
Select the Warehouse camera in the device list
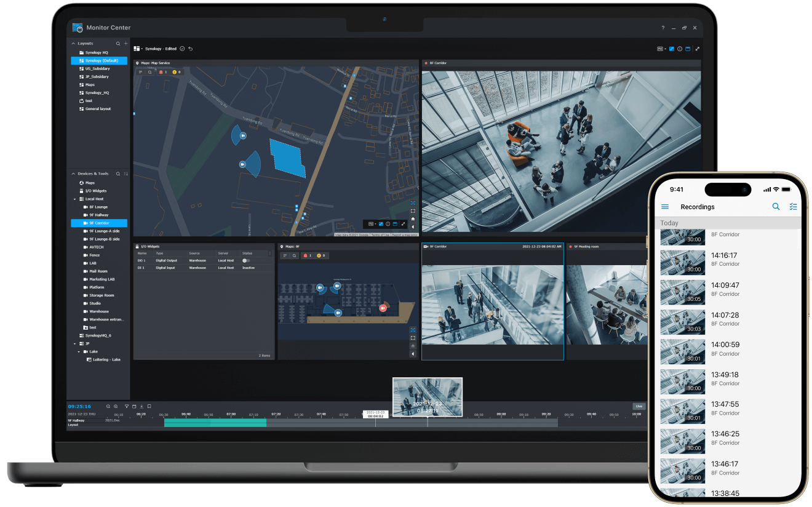[98, 312]
